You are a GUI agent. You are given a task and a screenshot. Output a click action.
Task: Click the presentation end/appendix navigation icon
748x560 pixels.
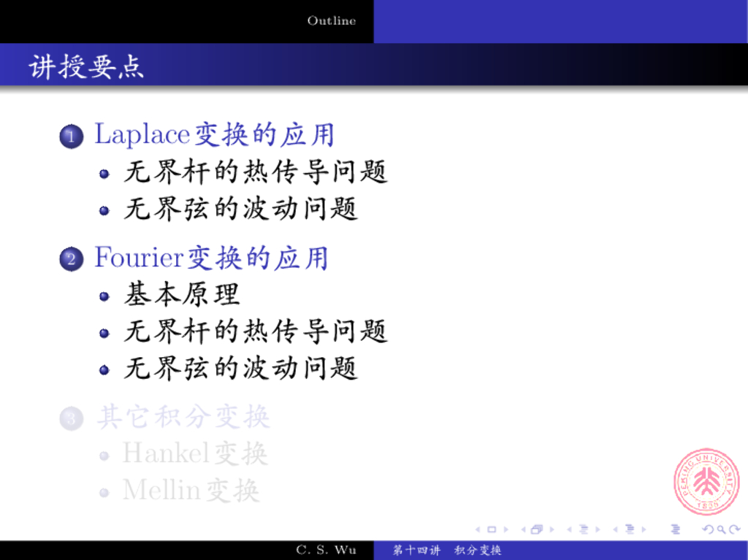coord(676,529)
